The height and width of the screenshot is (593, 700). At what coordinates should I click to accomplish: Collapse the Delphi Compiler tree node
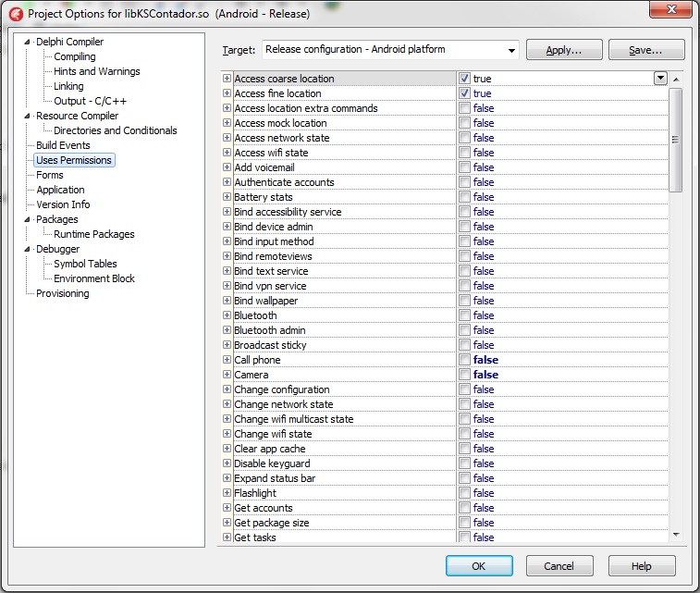(x=27, y=42)
